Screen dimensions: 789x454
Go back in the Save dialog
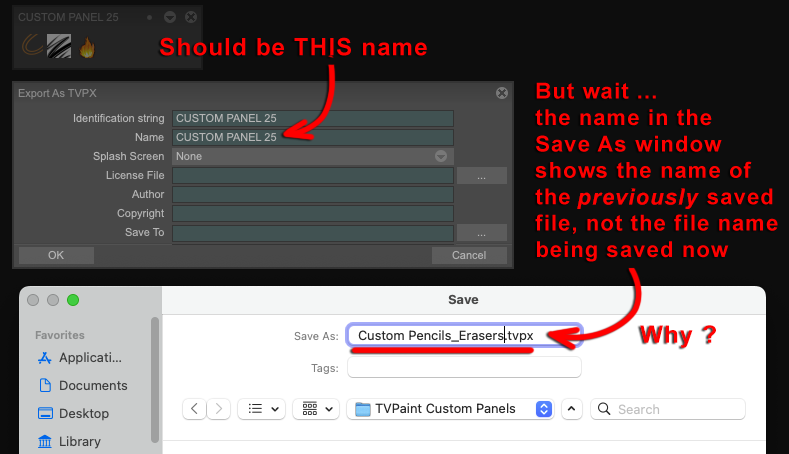195,409
